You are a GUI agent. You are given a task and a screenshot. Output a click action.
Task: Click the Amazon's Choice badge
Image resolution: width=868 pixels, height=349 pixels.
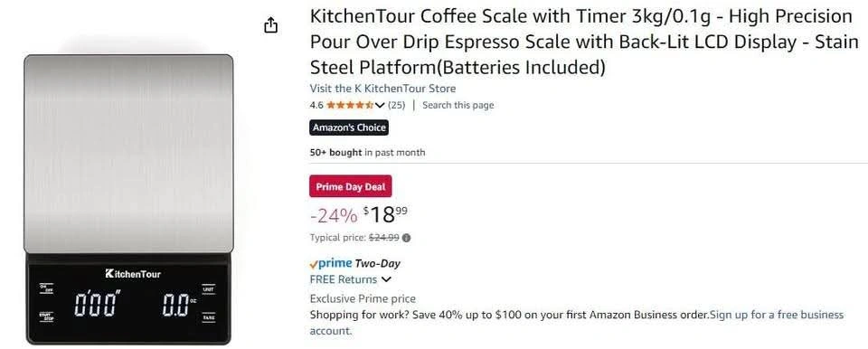coord(349,127)
